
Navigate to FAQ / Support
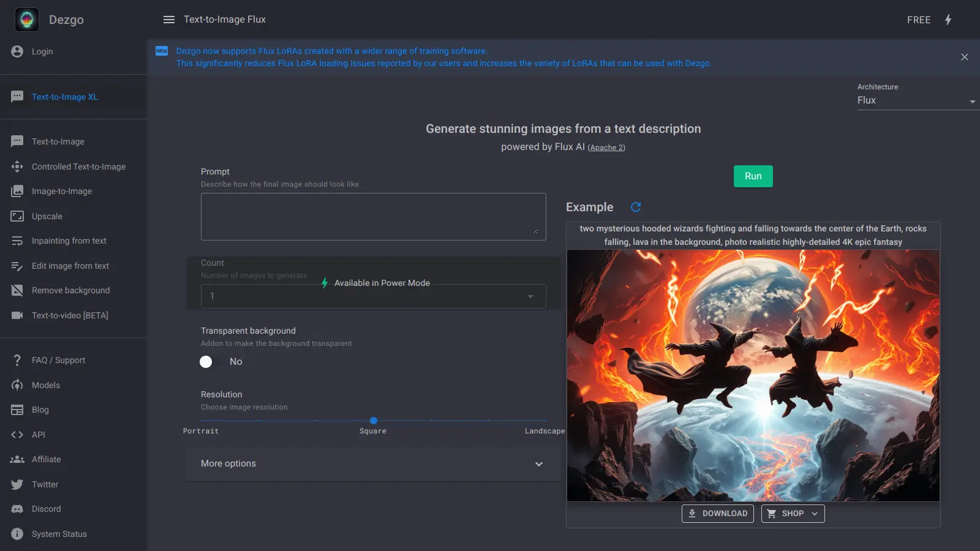58,360
